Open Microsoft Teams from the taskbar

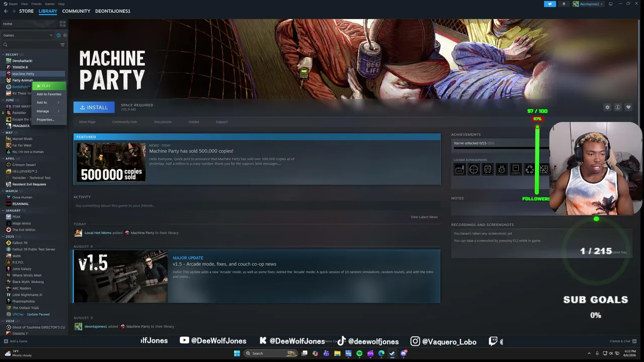click(x=326, y=353)
